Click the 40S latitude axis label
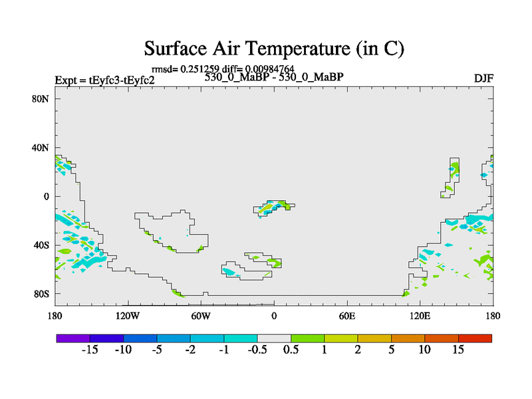 click(43, 245)
